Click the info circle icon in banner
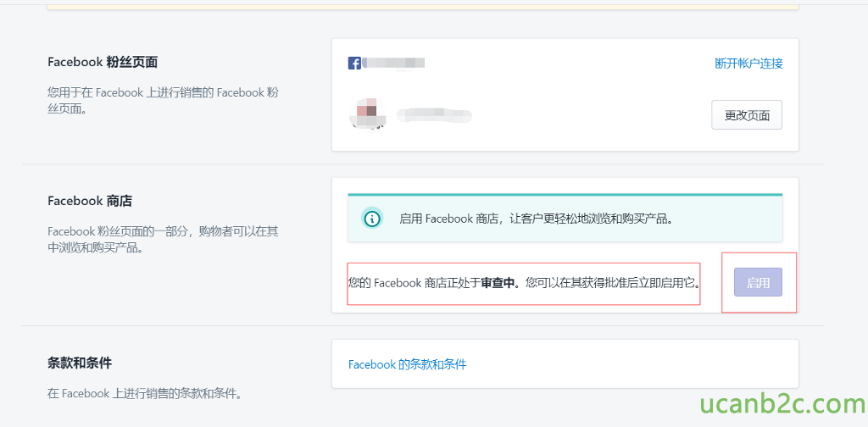Image resolution: width=868 pixels, height=427 pixels. [372, 219]
